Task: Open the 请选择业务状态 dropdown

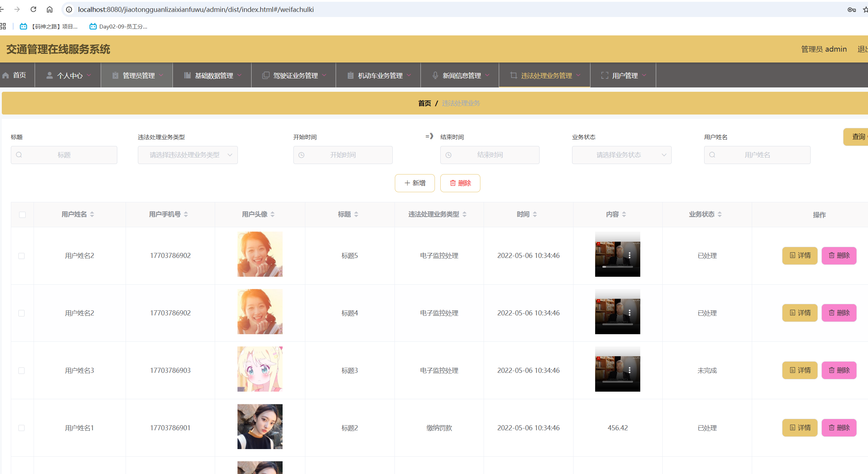Action: pos(621,155)
